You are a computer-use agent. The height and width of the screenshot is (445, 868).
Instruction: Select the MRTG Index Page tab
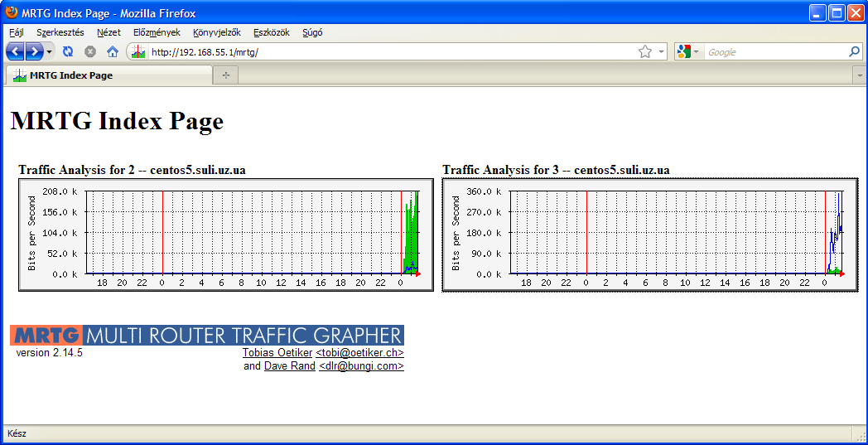[x=70, y=75]
